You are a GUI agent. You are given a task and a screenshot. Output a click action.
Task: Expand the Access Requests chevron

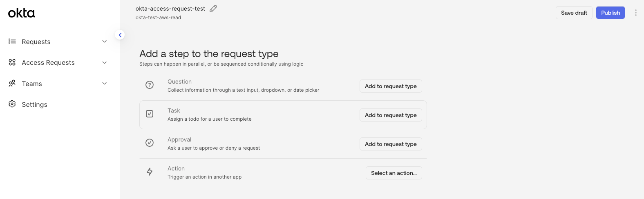click(x=105, y=62)
